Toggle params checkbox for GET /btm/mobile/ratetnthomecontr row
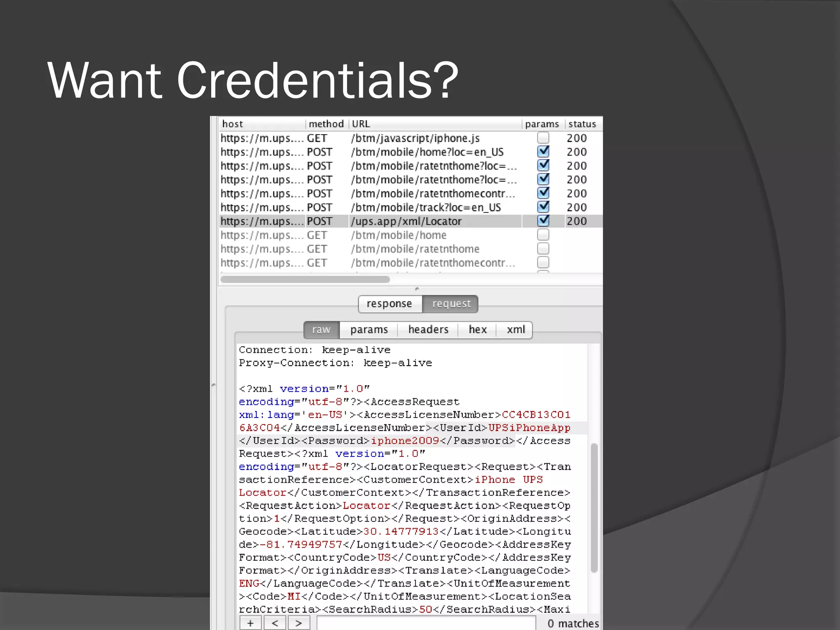This screenshot has height=630, width=840. pyautogui.click(x=543, y=262)
